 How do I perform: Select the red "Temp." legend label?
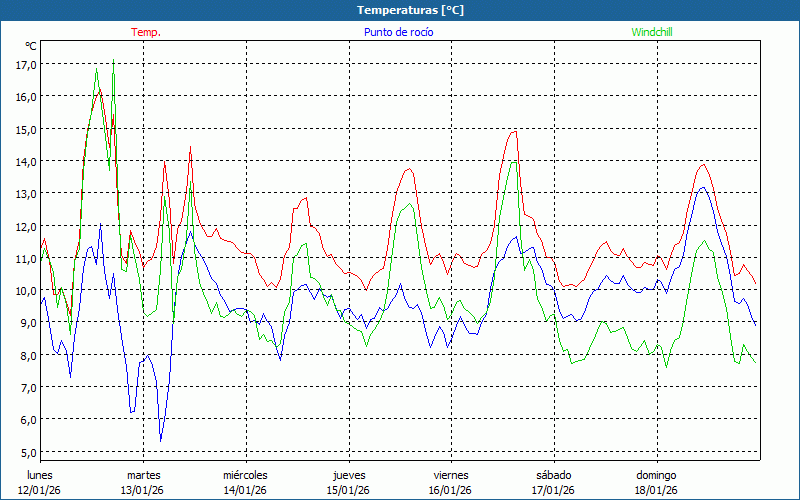tap(146, 32)
